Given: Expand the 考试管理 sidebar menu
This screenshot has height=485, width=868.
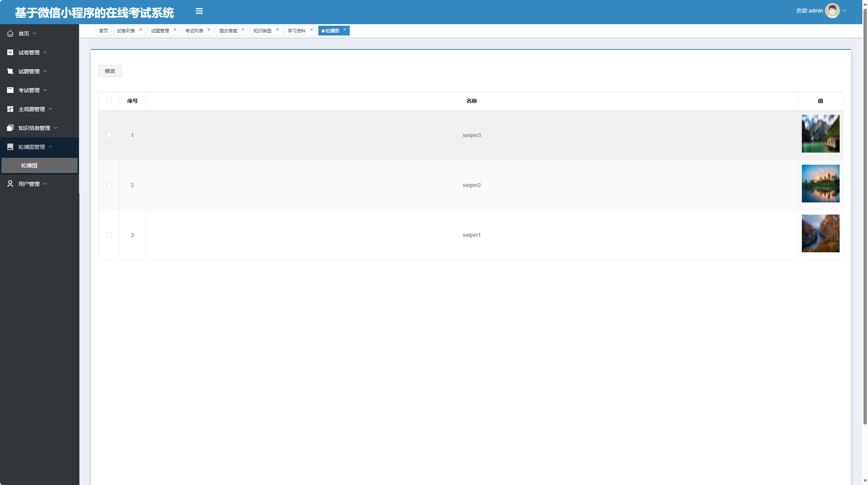Looking at the screenshot, I should pos(29,90).
